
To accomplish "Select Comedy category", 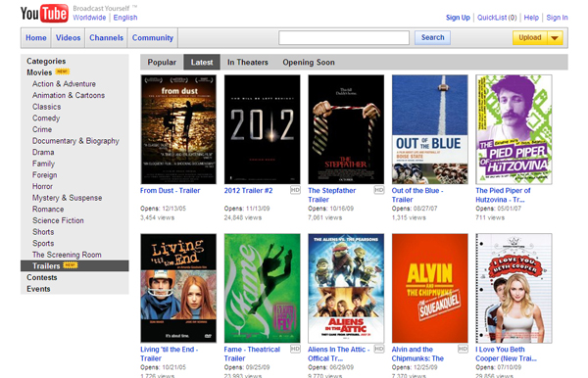I will pos(46,118).
